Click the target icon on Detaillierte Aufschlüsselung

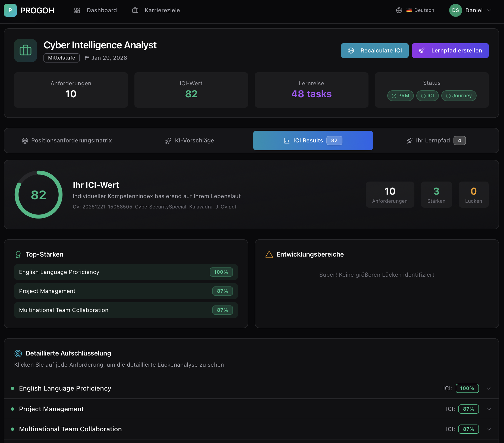pos(18,353)
